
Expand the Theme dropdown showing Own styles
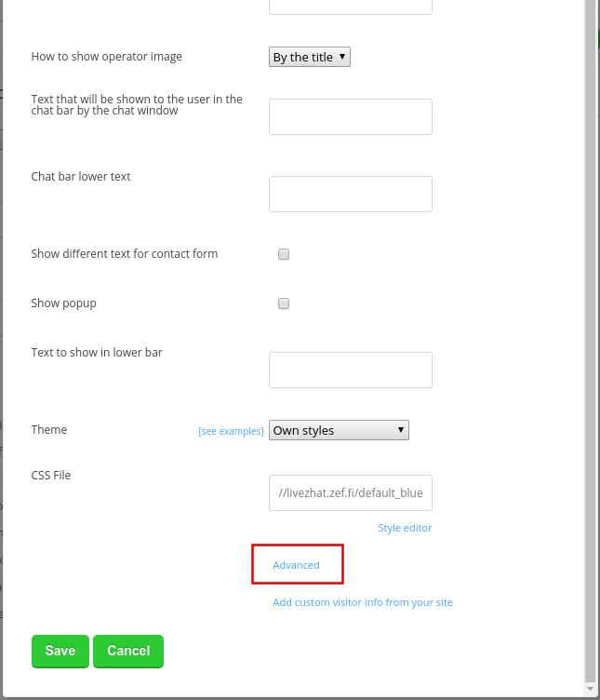coord(339,430)
